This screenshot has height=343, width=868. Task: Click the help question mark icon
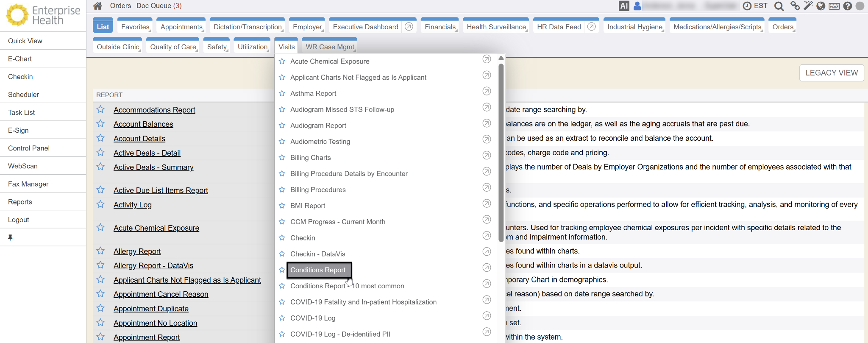click(x=848, y=6)
